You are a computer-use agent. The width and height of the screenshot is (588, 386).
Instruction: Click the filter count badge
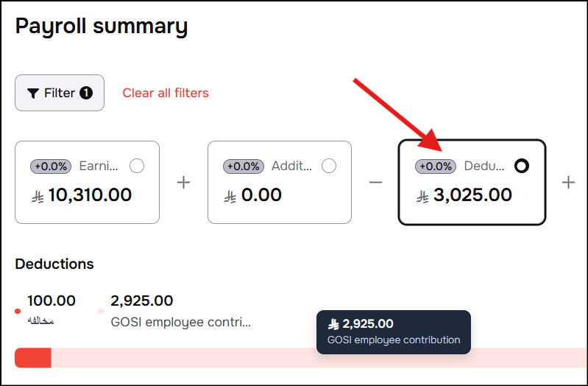86,93
